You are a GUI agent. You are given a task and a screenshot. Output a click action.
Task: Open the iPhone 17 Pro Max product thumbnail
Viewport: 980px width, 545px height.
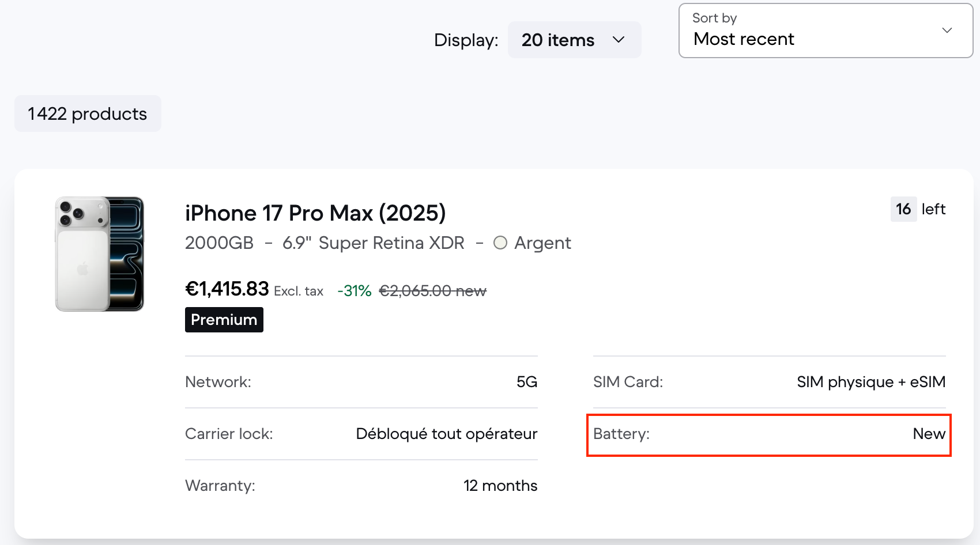(x=100, y=254)
